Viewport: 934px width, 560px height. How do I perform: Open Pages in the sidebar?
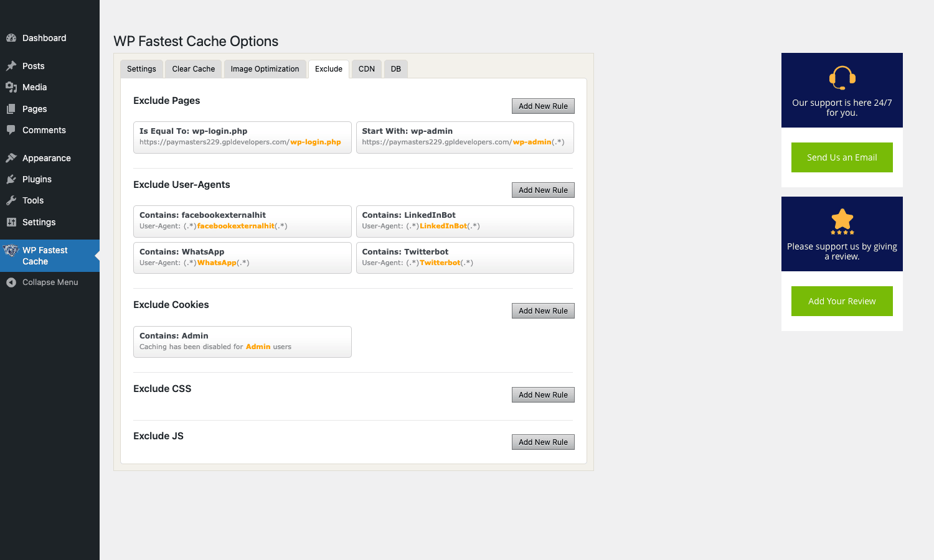coord(50,109)
